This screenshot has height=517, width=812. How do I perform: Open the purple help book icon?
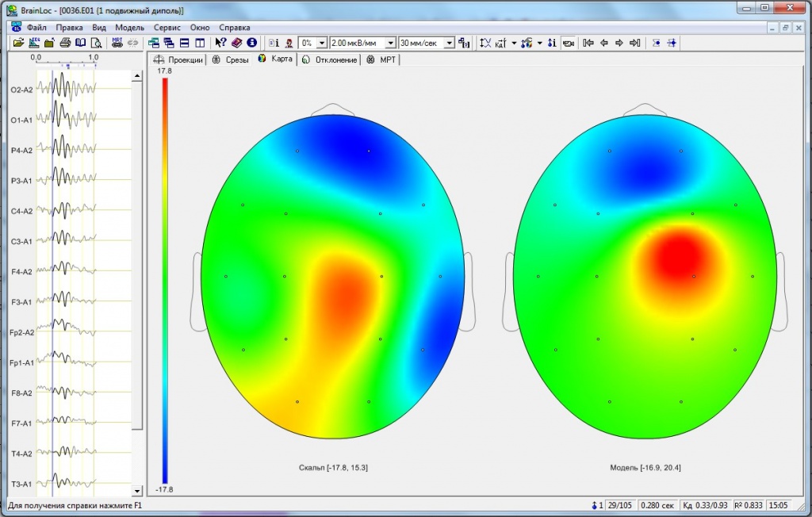coord(236,43)
